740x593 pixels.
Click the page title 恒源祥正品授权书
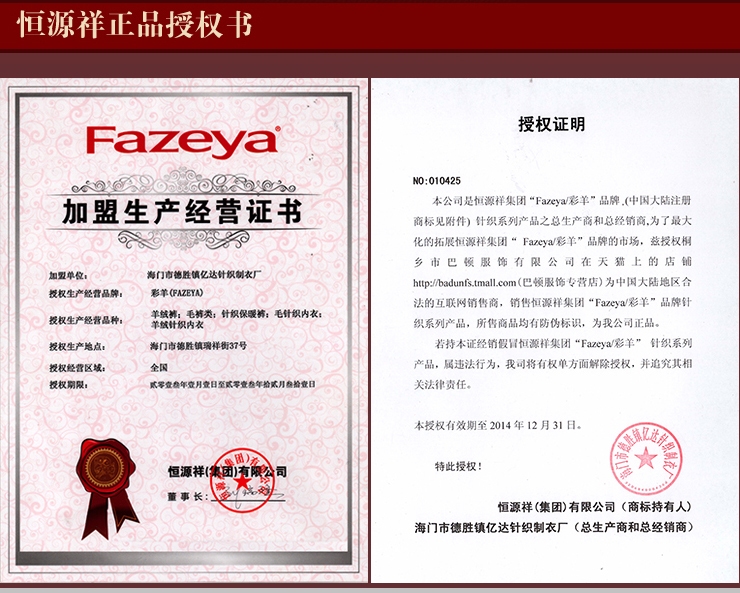point(135,24)
